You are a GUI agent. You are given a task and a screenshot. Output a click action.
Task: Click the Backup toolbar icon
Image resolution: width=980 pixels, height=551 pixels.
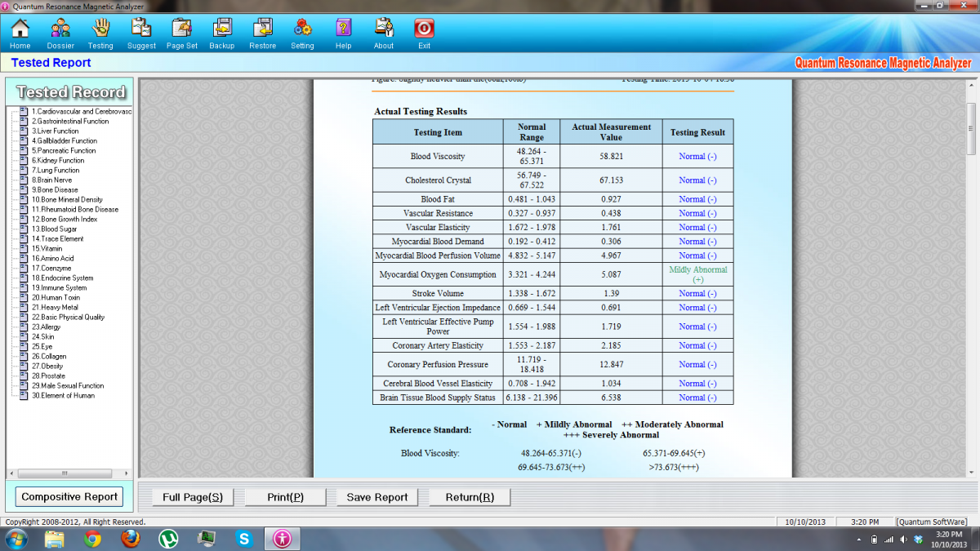click(222, 33)
